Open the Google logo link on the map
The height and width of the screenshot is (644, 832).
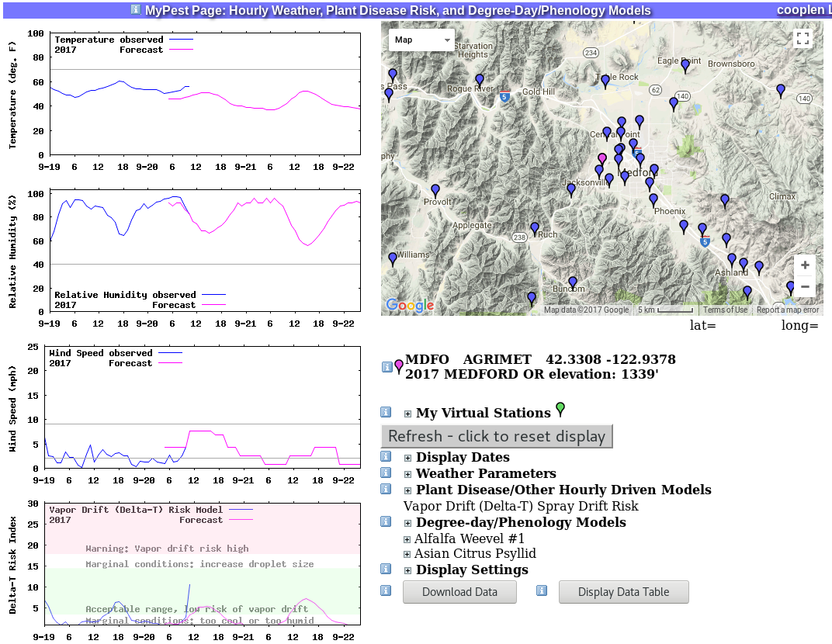tap(410, 305)
